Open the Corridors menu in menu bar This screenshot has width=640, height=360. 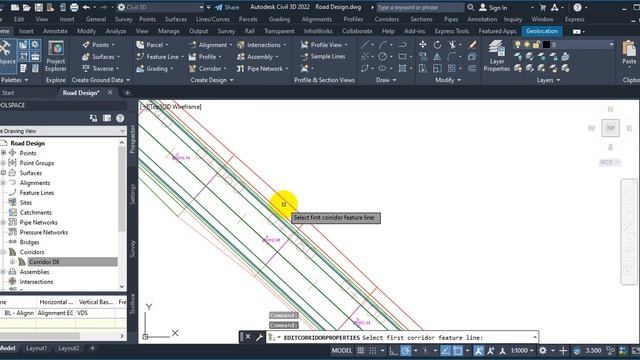[x=386, y=19]
